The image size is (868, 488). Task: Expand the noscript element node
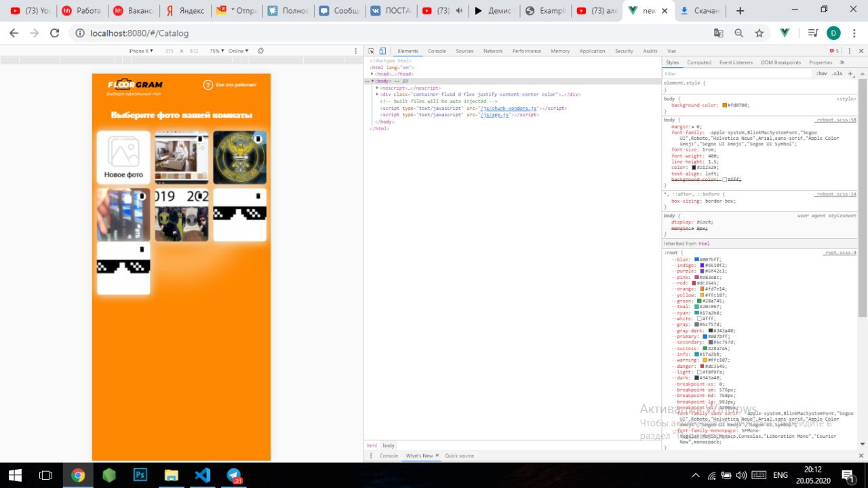(378, 88)
